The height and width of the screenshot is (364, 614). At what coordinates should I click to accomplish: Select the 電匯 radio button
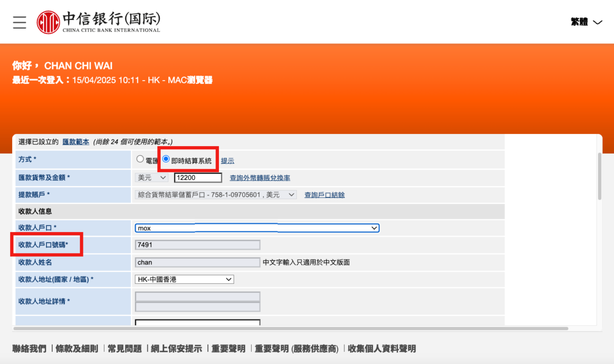point(140,160)
